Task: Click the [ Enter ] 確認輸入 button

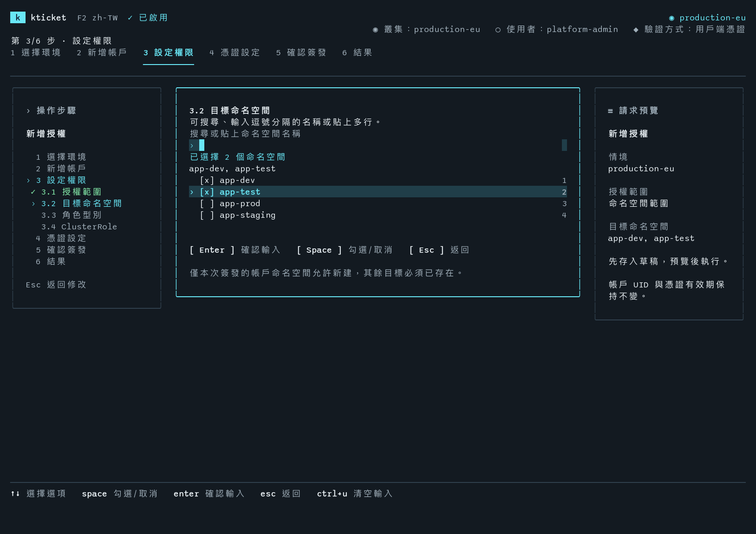Action: tap(235, 250)
